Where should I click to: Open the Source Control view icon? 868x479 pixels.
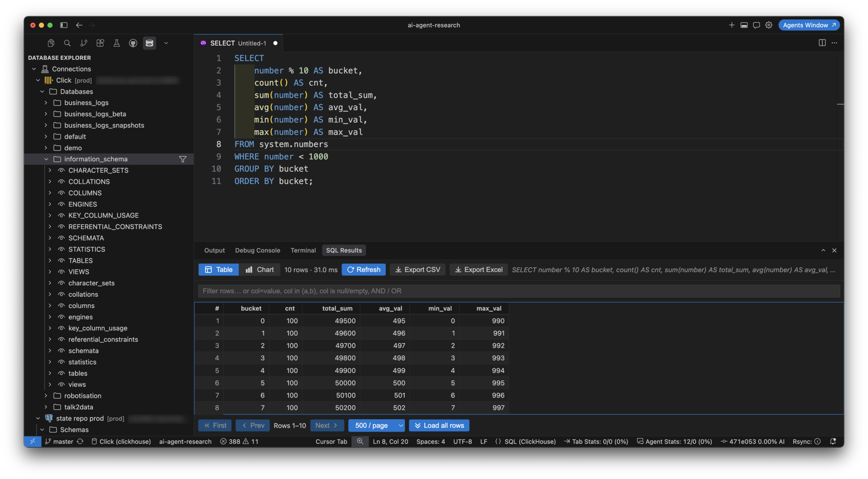(84, 43)
